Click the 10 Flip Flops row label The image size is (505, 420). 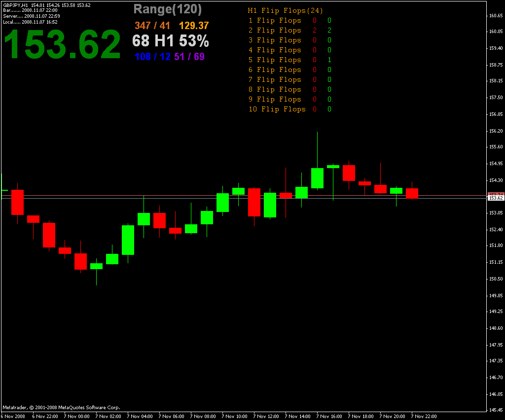point(277,109)
